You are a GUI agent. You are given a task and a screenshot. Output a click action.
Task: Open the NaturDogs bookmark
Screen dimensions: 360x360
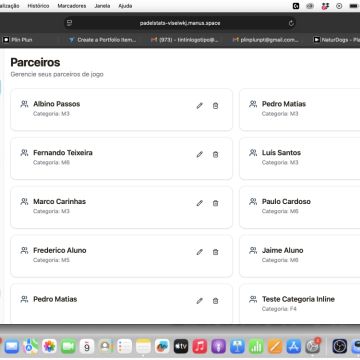336,40
